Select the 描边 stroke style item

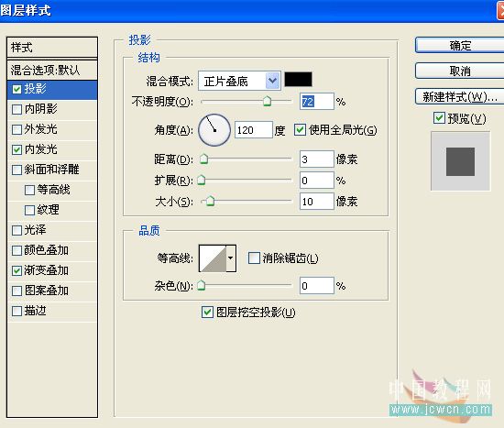point(52,311)
